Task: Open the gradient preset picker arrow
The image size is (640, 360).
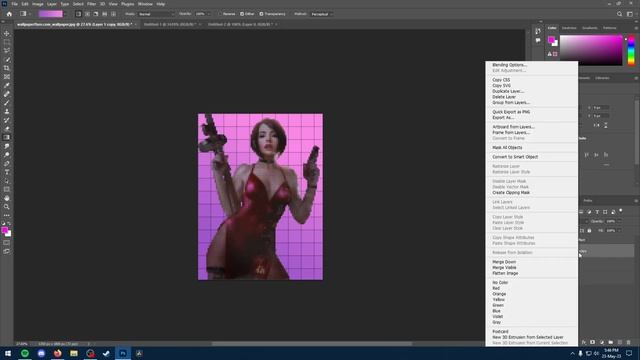Action: point(65,14)
